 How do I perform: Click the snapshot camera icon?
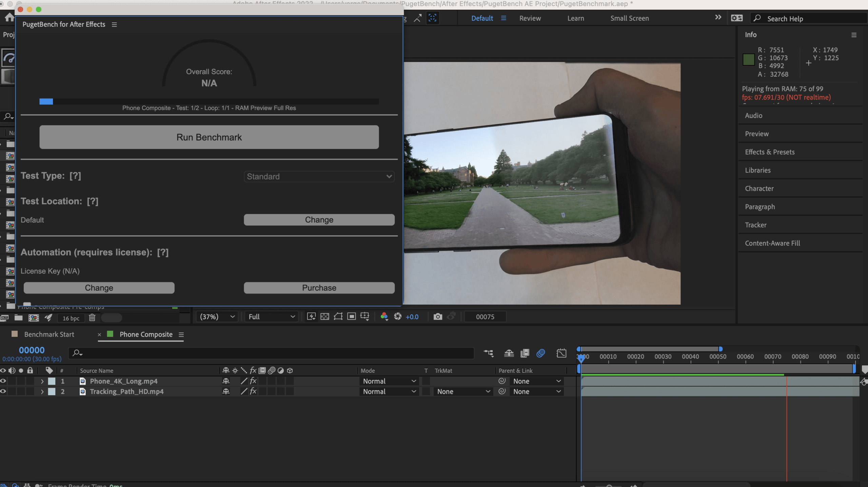pyautogui.click(x=438, y=317)
